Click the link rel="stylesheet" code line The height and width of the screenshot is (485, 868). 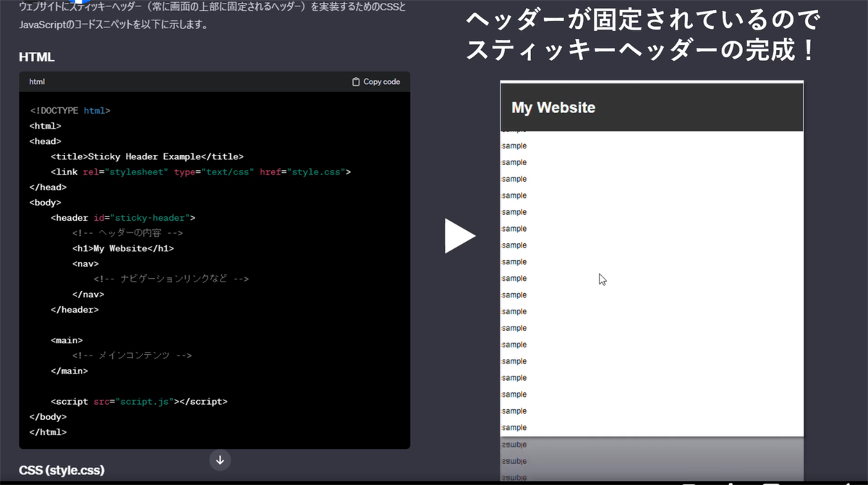201,172
